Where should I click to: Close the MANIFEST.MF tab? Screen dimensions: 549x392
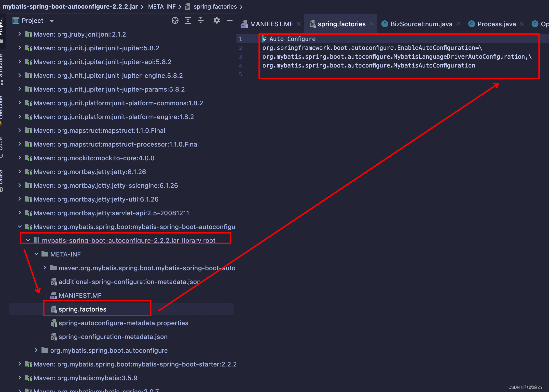coord(299,24)
